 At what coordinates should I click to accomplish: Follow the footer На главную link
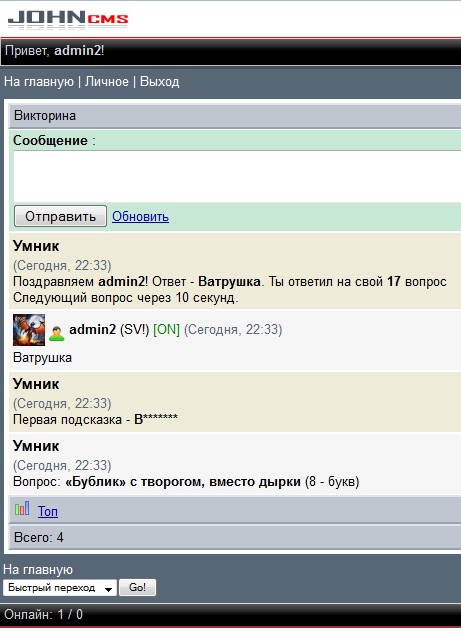(x=38, y=569)
